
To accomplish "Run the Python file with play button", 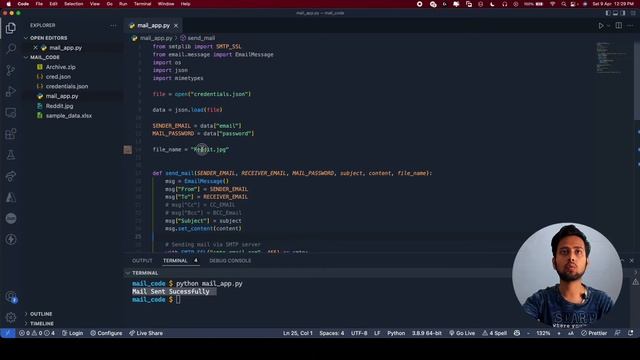I will pyautogui.click(x=601, y=25).
